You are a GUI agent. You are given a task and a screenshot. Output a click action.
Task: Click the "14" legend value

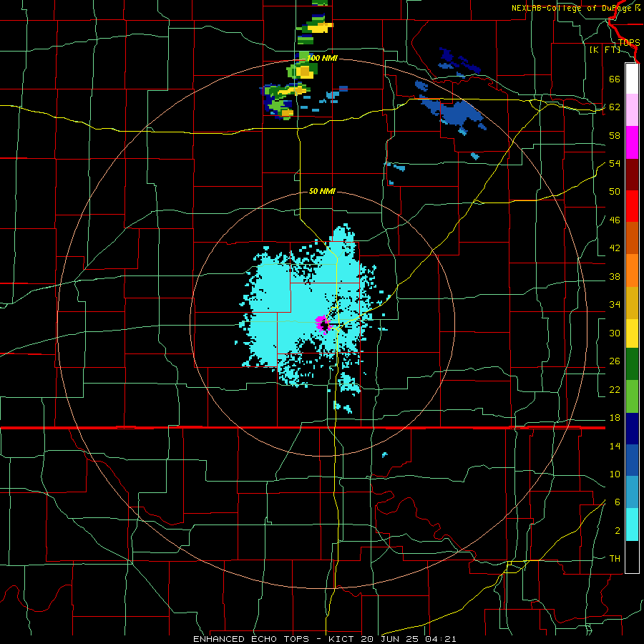(615, 447)
